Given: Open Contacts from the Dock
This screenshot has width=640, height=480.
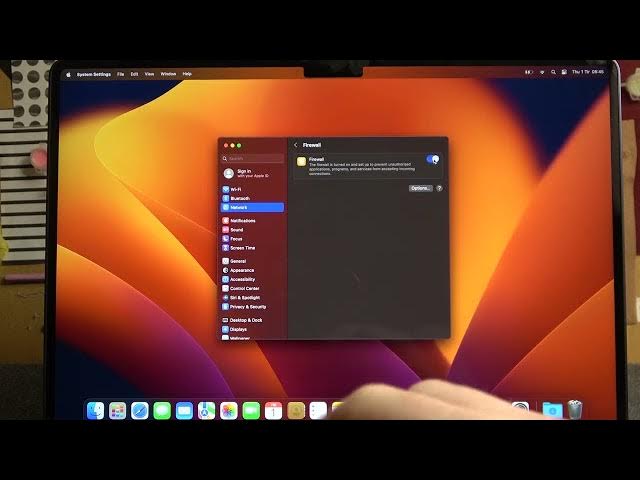Looking at the screenshot, I should click(296, 410).
